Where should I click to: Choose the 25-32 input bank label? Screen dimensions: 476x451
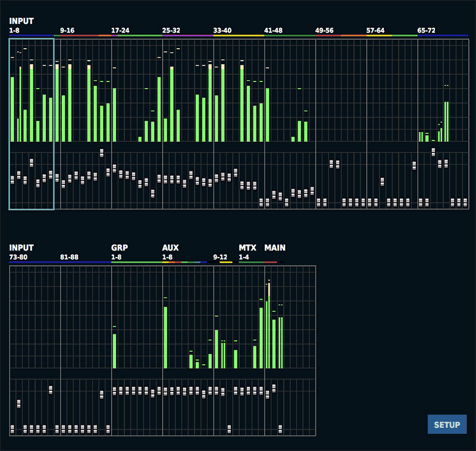[171, 30]
